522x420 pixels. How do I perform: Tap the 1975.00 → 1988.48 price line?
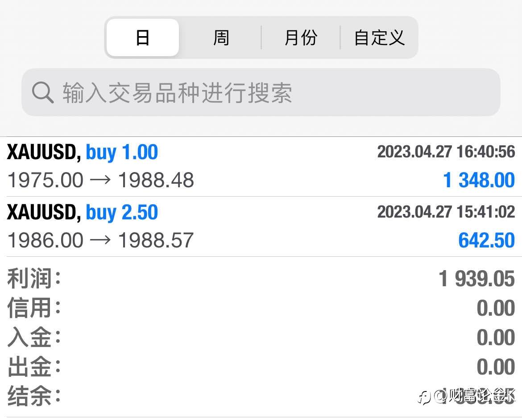coord(101,181)
